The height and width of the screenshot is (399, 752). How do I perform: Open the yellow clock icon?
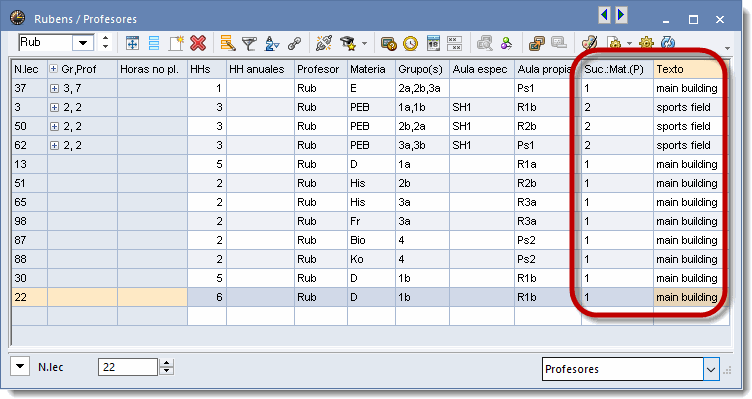pos(411,44)
